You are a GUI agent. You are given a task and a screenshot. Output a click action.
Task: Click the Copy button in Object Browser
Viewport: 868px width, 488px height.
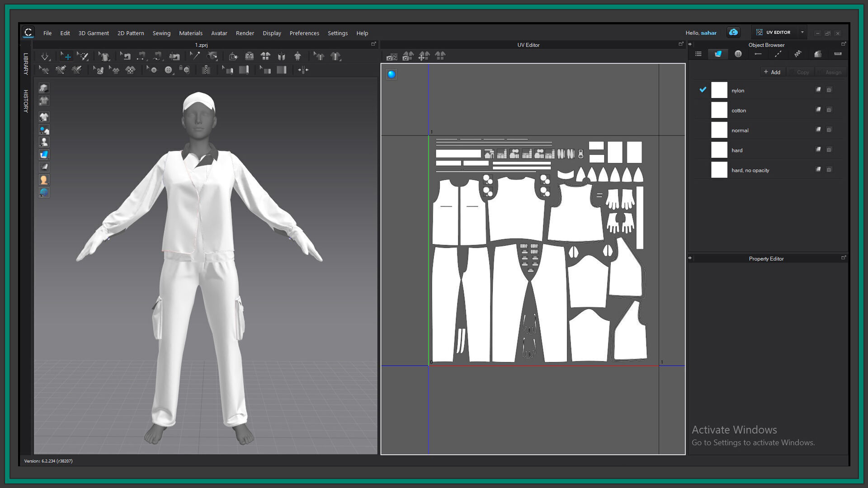[801, 72]
